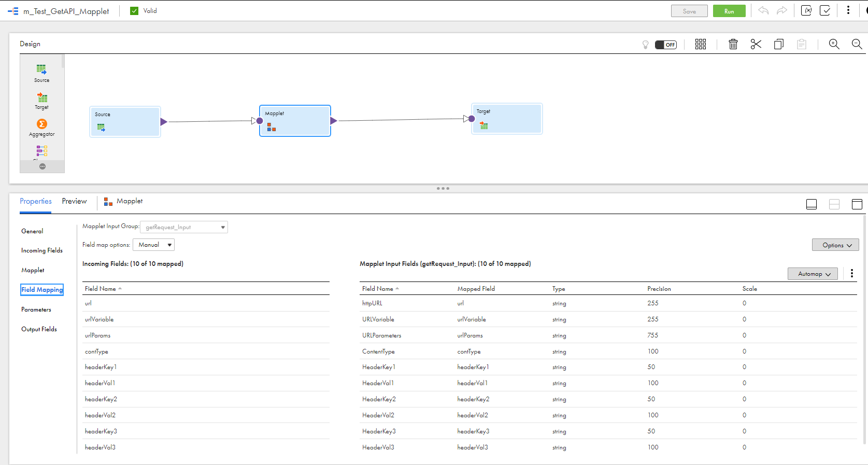Click the Scale column header
This screenshot has width=868, height=465.
point(749,289)
